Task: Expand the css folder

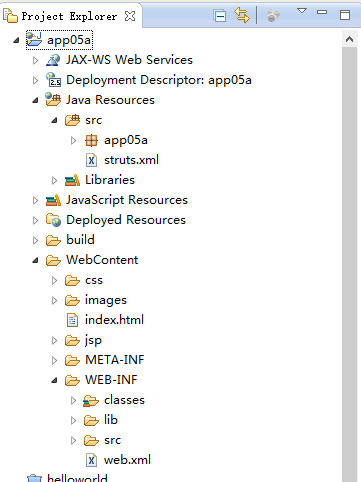Action: coord(54,280)
